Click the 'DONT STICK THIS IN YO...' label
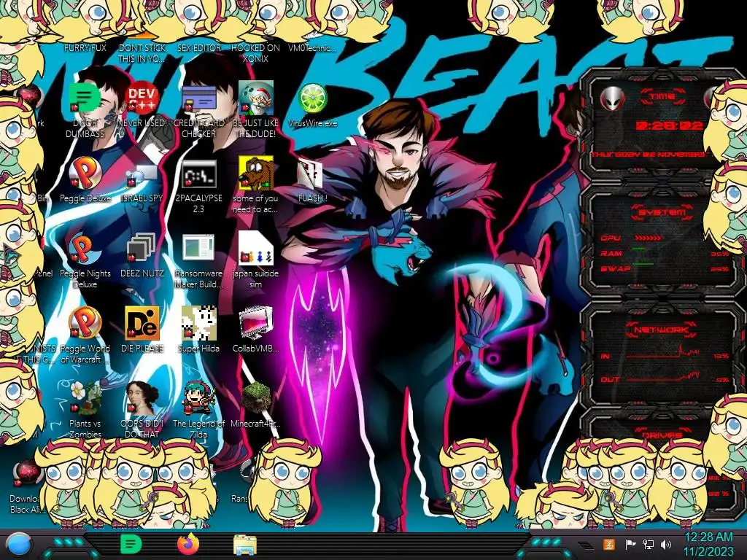747x560 pixels. point(142,53)
